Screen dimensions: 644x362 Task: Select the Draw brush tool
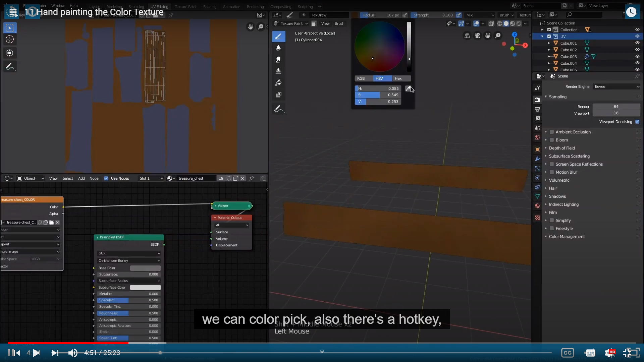click(278, 36)
